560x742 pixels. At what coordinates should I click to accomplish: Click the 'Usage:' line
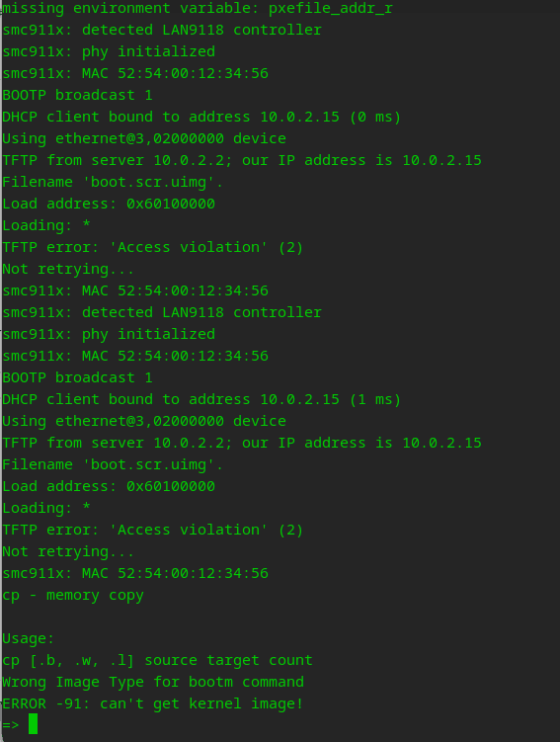[29, 638]
